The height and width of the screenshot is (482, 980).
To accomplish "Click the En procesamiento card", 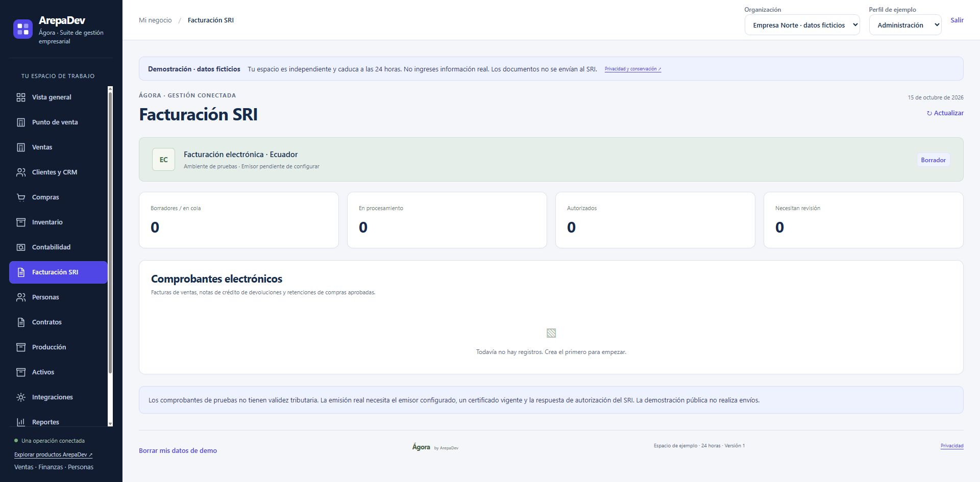I will pos(447,220).
